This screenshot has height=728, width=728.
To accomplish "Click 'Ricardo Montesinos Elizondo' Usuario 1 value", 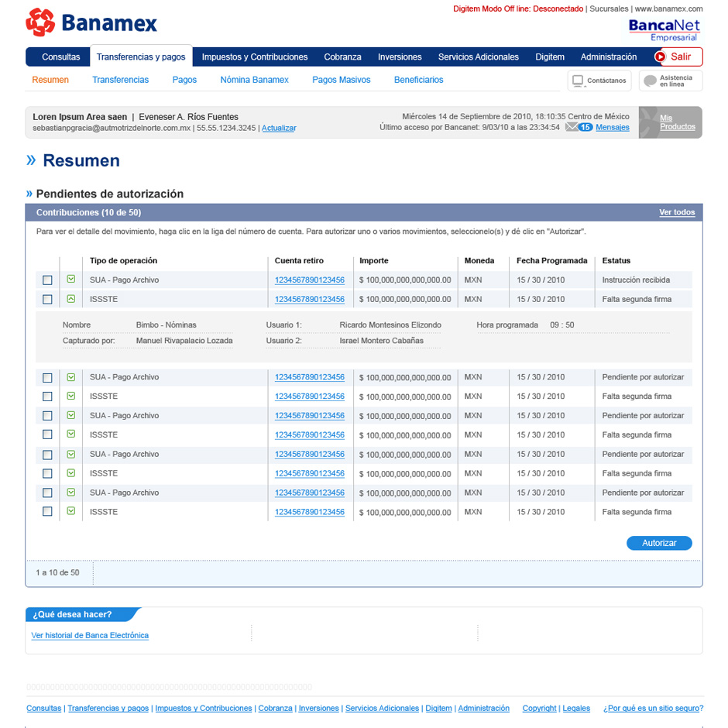I will pyautogui.click(x=390, y=325).
